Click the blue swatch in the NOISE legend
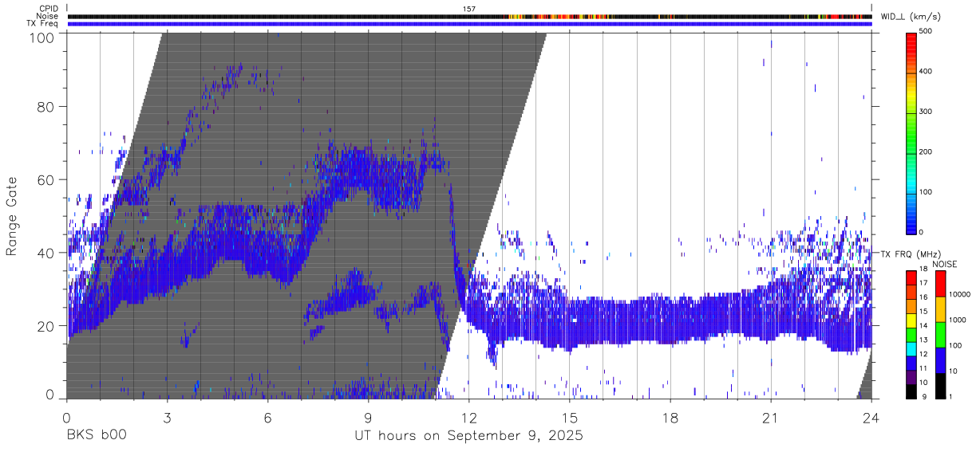The height and width of the screenshot is (452, 980). tap(941, 360)
